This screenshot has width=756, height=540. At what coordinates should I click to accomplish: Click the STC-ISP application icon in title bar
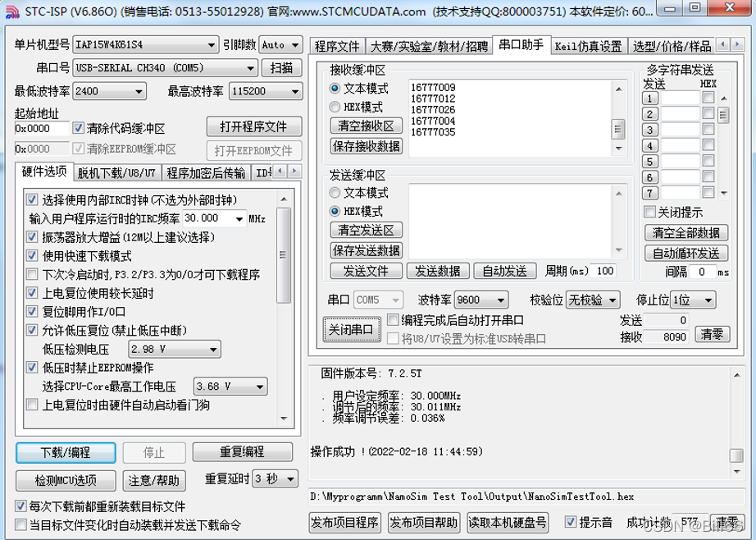click(x=11, y=11)
